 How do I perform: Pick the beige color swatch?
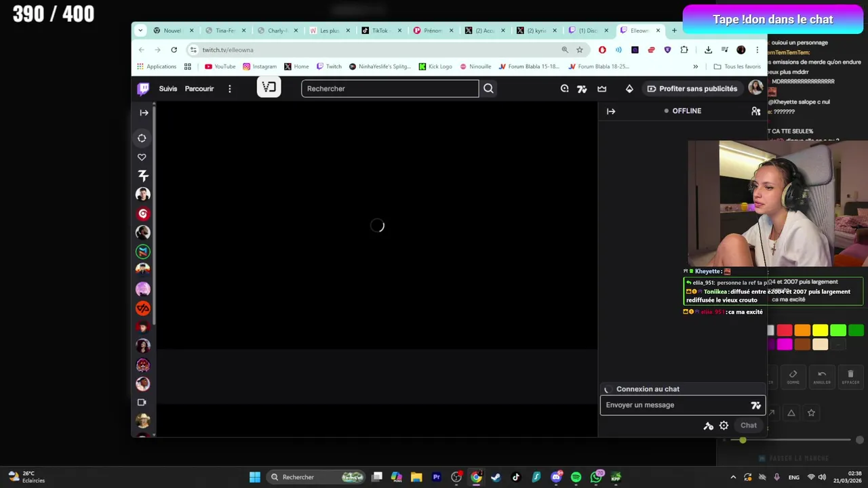(821, 345)
